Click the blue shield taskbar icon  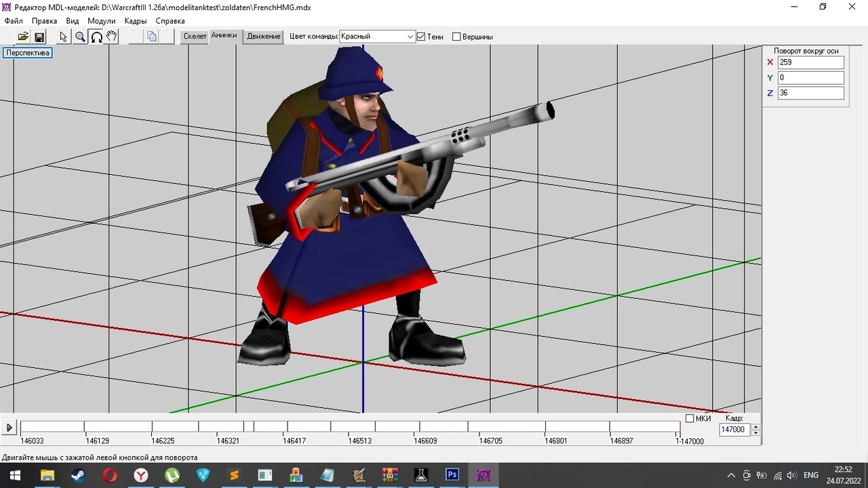pos(203,475)
